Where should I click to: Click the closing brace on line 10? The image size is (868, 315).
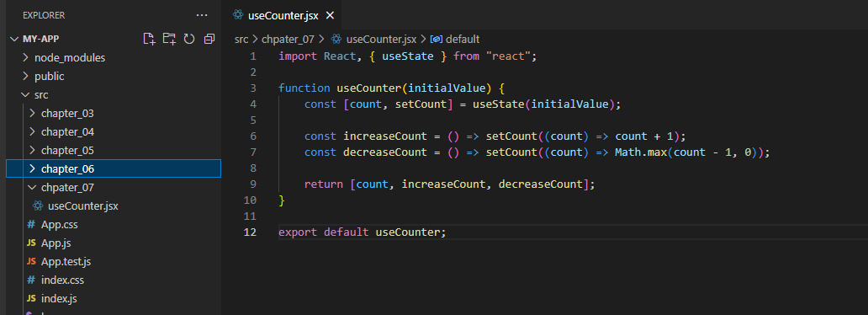(281, 200)
